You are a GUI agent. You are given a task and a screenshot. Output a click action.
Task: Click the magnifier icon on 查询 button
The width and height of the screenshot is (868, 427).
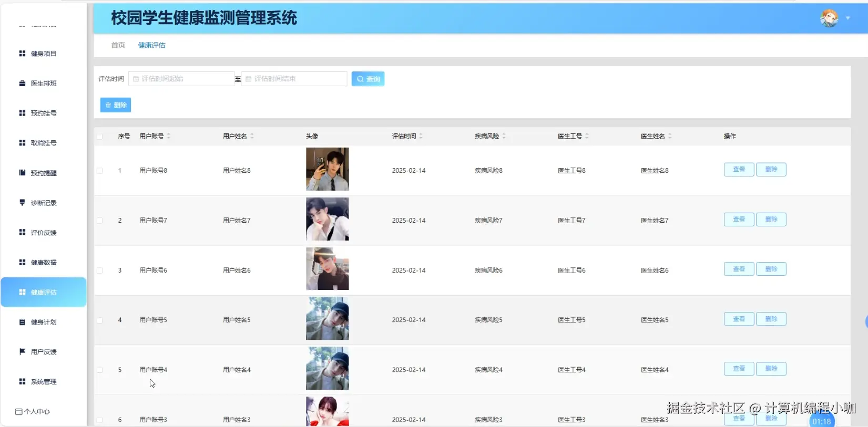(x=360, y=79)
